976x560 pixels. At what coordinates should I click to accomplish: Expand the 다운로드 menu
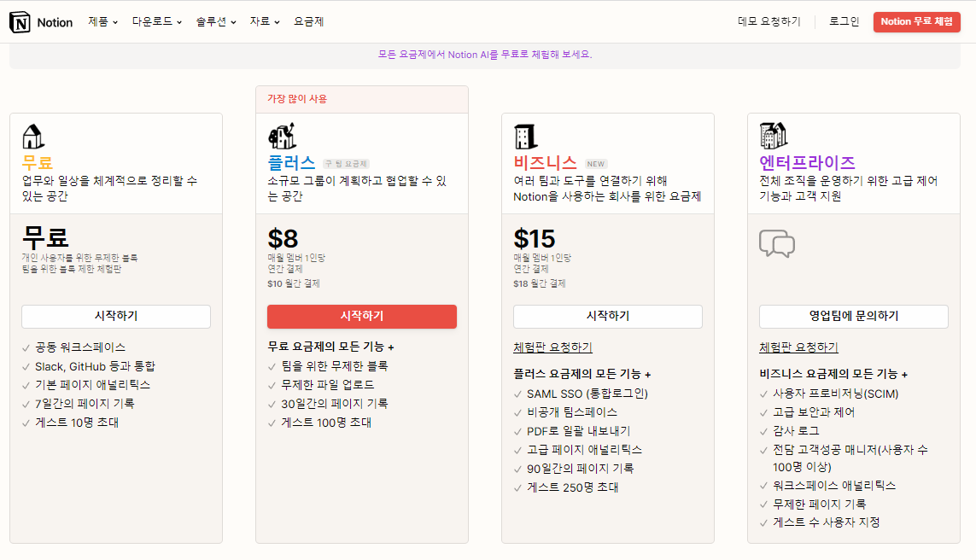(x=157, y=22)
